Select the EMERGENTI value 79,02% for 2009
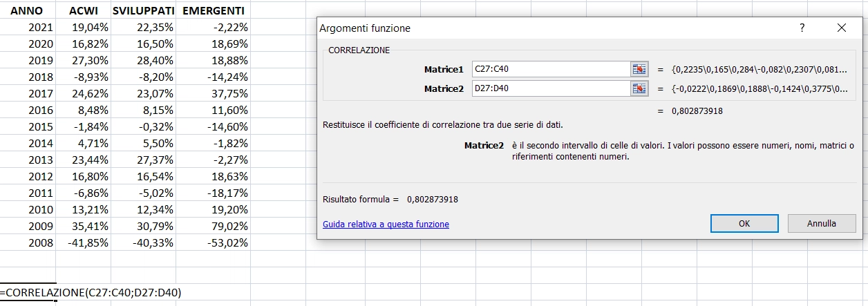This screenshot has width=868, height=306. pyautogui.click(x=213, y=226)
